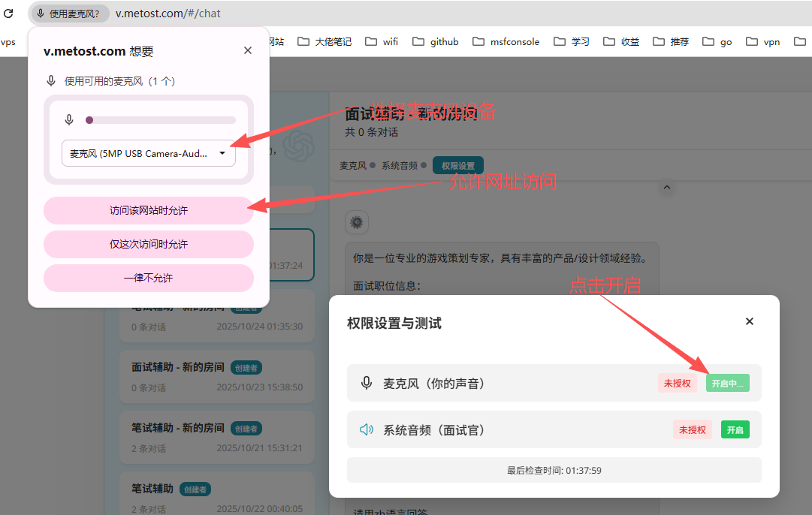The image size is (812, 515).
Task: Click the microphone icon in permission dialog
Action: pyautogui.click(x=367, y=383)
